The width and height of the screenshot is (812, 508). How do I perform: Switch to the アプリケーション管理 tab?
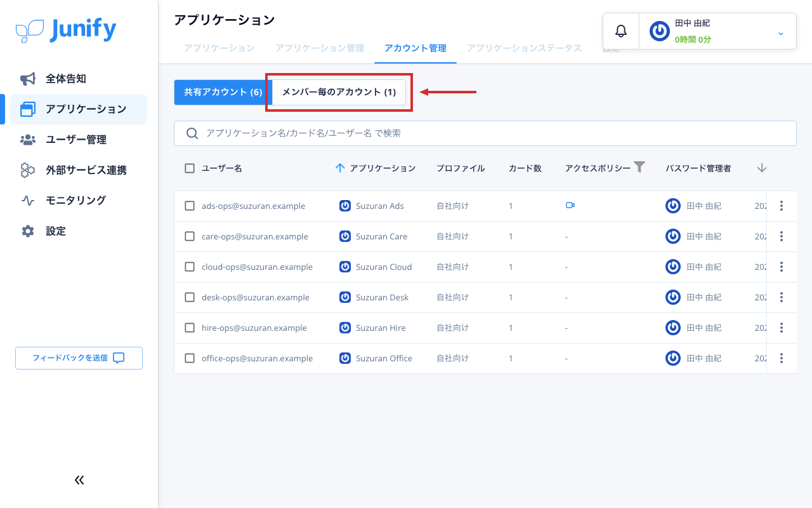[x=320, y=48]
